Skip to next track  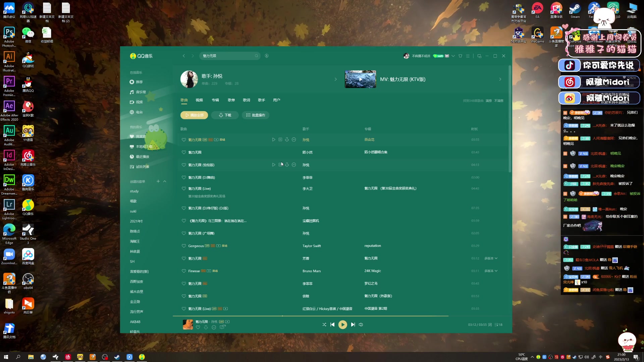(353, 324)
